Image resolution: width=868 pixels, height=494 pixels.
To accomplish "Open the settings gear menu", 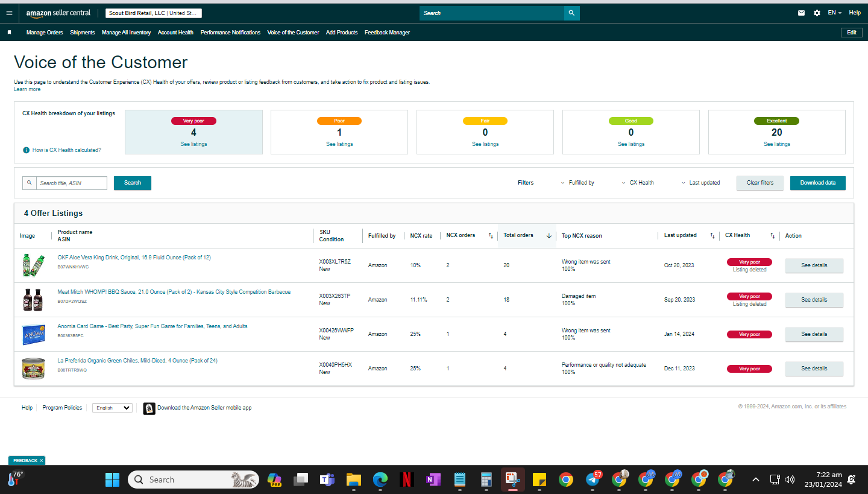I will pos(817,13).
